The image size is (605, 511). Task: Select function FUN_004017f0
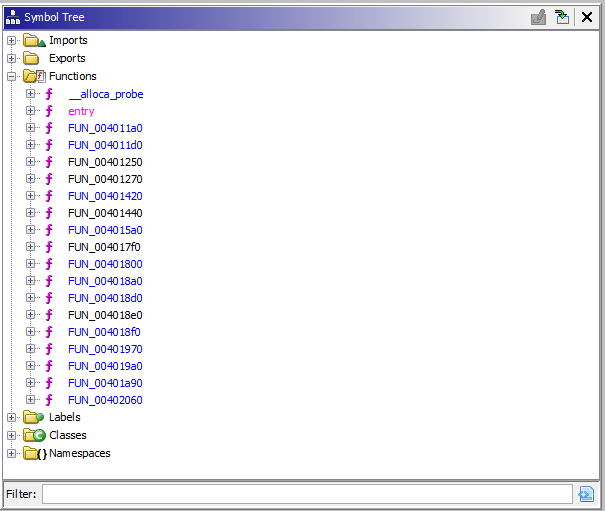[x=104, y=247]
